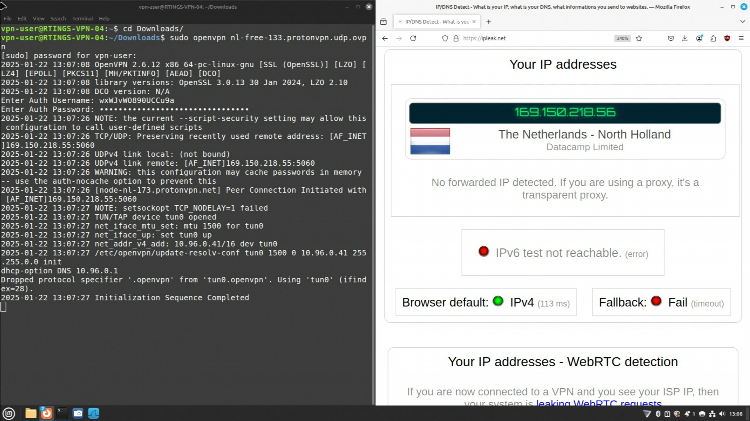Reload the ipleak.net page
The image size is (750, 421).
coord(413,38)
